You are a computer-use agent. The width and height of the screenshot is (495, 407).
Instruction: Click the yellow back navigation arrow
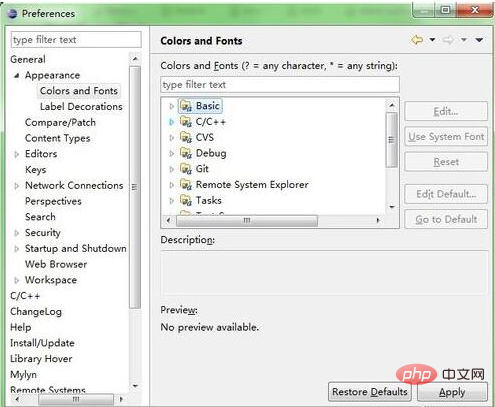pyautogui.click(x=417, y=40)
